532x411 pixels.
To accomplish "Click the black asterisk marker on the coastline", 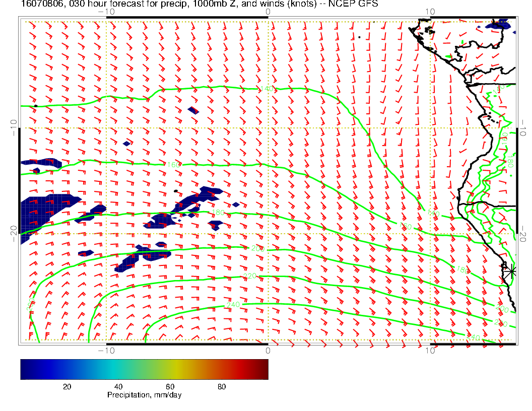I will tap(511, 271).
